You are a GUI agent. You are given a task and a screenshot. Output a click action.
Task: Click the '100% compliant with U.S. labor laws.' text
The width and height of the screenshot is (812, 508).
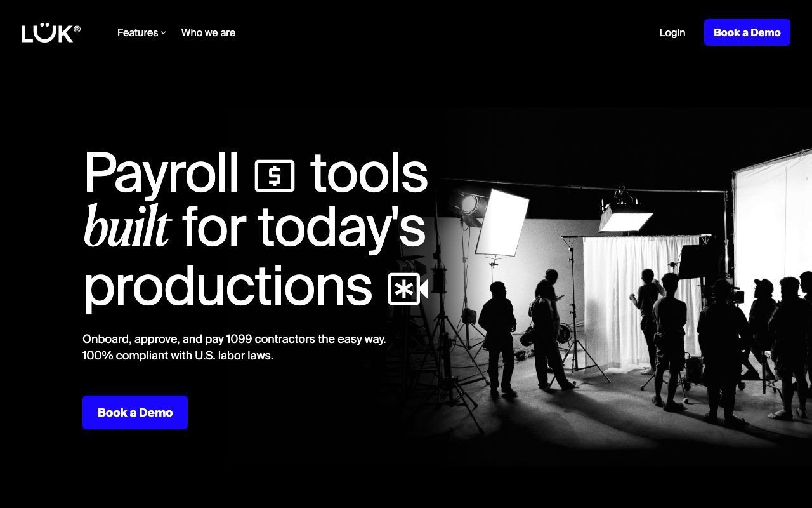[x=178, y=356]
